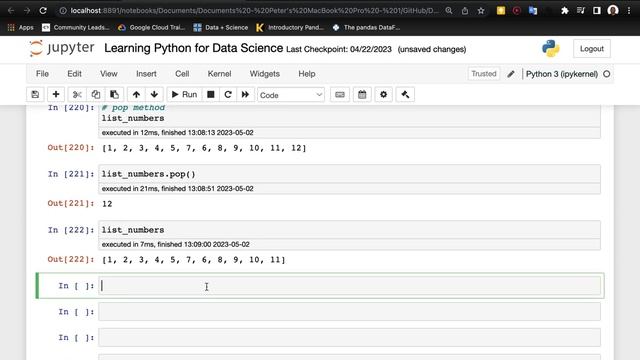Move the selected cell down

(x=154, y=95)
